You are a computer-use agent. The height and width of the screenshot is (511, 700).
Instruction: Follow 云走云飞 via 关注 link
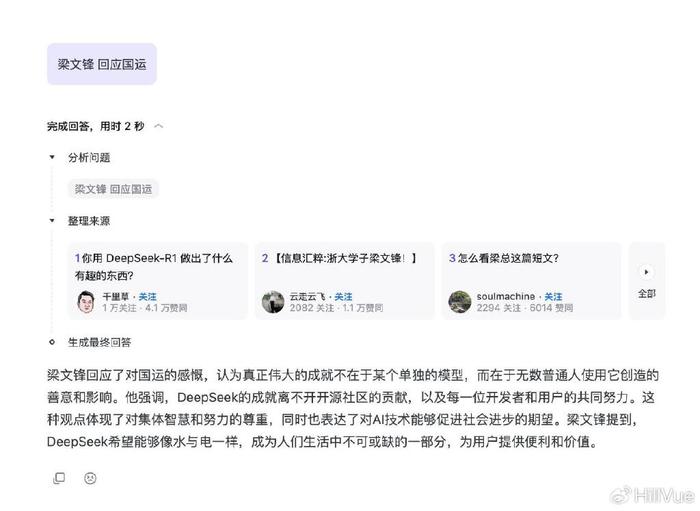[x=343, y=297]
